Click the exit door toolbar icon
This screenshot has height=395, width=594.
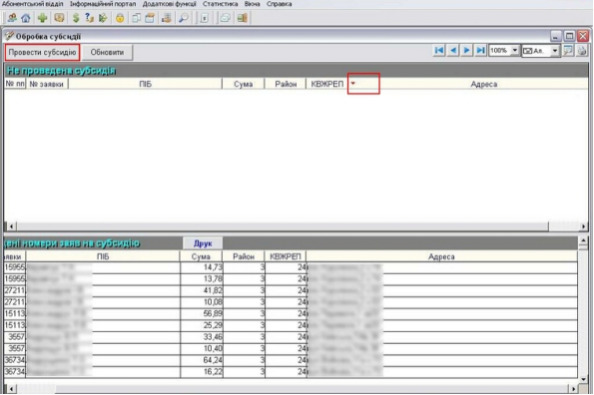point(242,18)
